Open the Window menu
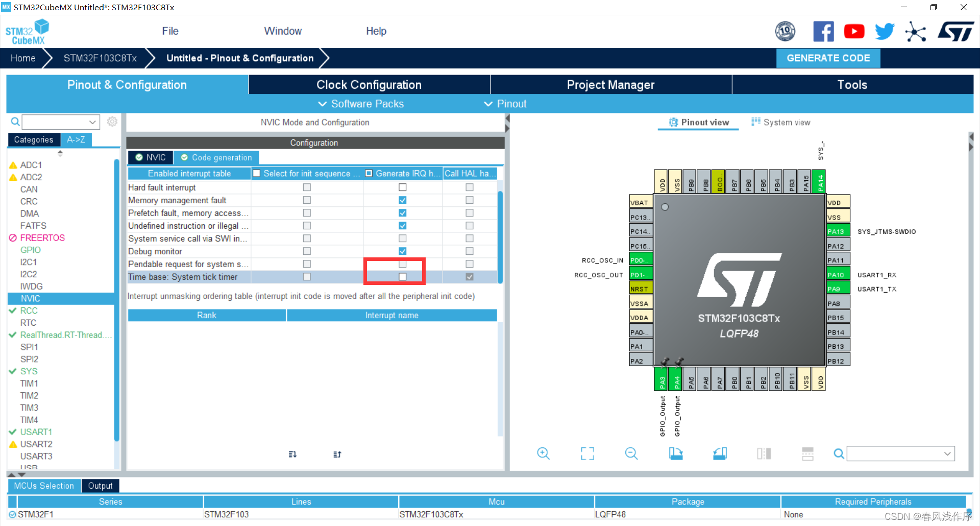The image size is (980, 526). pos(283,31)
